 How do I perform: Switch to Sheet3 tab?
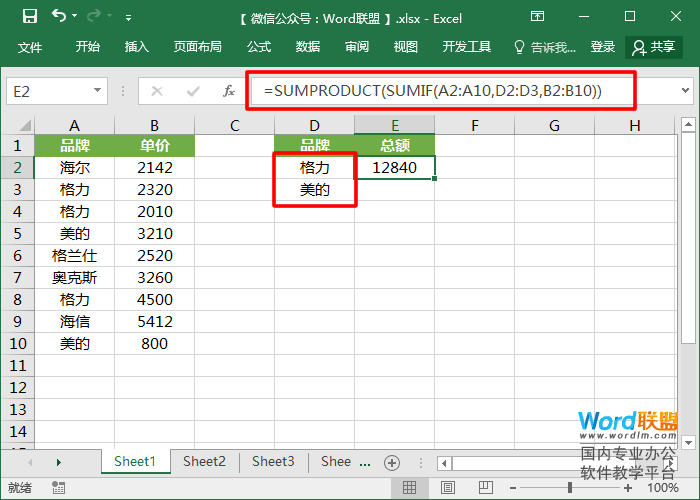pyautogui.click(x=273, y=461)
